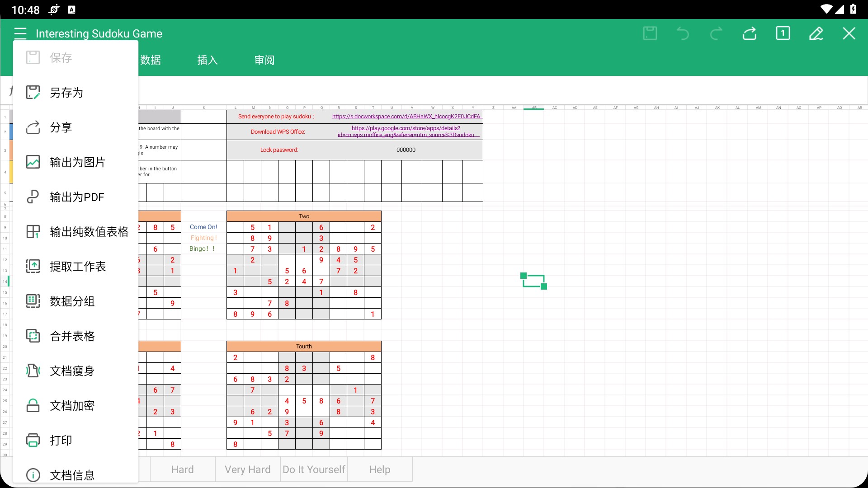Screen dimensions: 868x488
Task: Click the 文档加密 lock icon
Action: [33, 406]
